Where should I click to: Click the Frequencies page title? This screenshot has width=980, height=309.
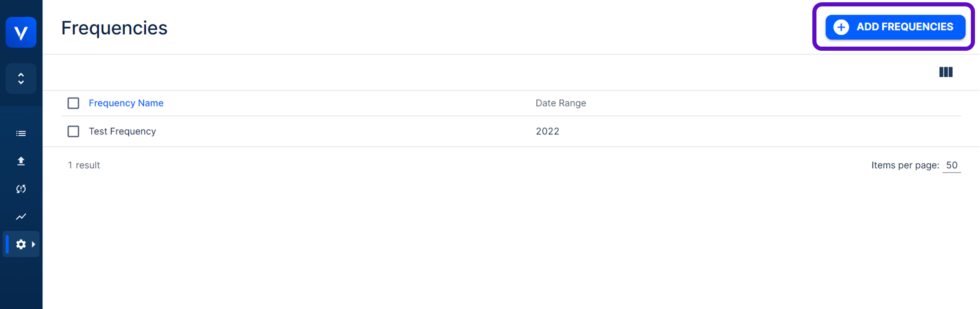click(114, 28)
